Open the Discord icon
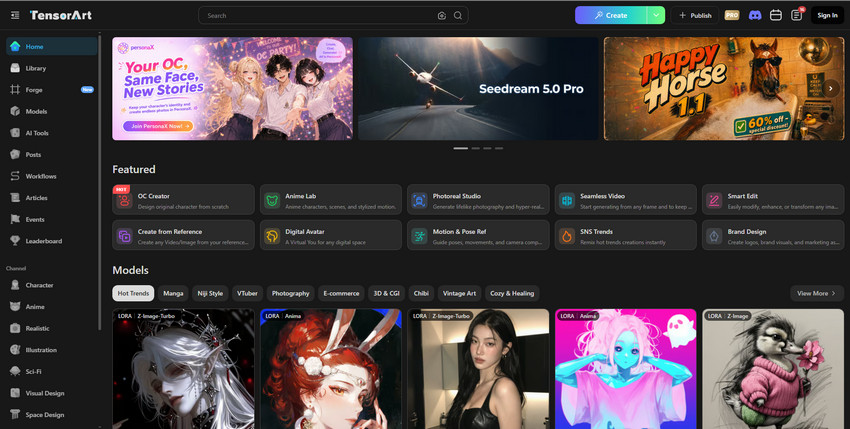 (755, 15)
